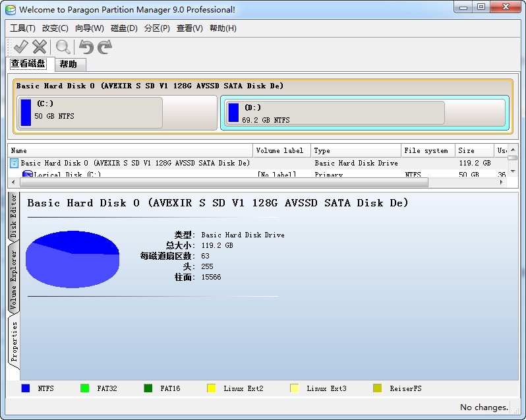526x420 pixels.
Task: Click the magnifier view changes icon
Action: pyautogui.click(x=63, y=47)
